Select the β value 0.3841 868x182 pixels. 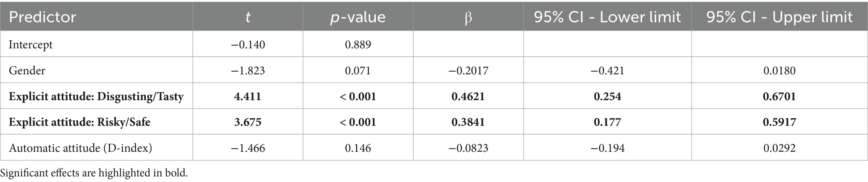tap(468, 122)
